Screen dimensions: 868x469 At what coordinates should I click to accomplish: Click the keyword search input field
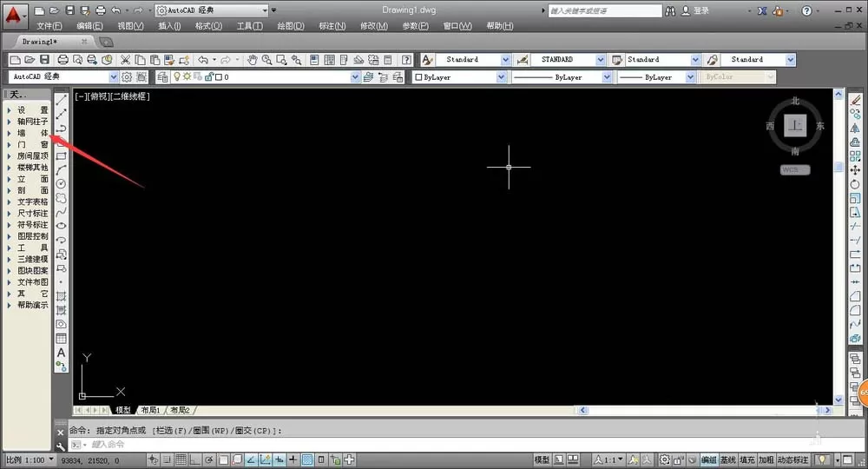point(605,10)
